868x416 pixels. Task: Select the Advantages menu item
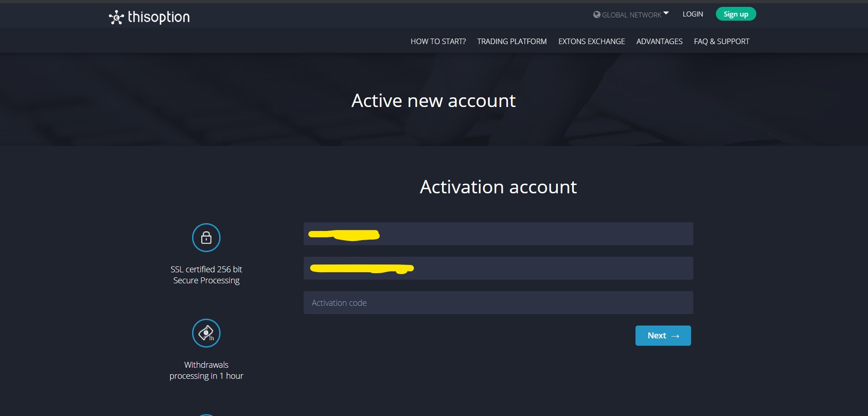pyautogui.click(x=659, y=41)
